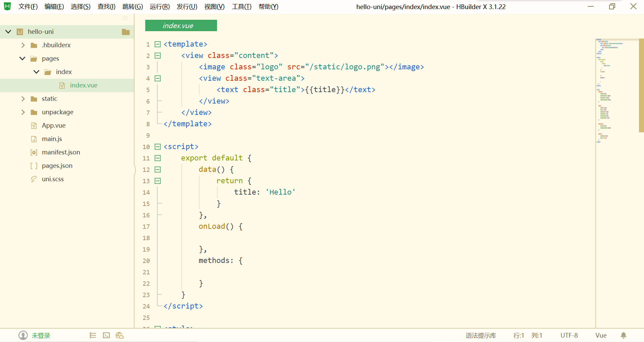Screen dimensions: 644x342
Task: Open the 文件(F) menu
Action: 28,7
